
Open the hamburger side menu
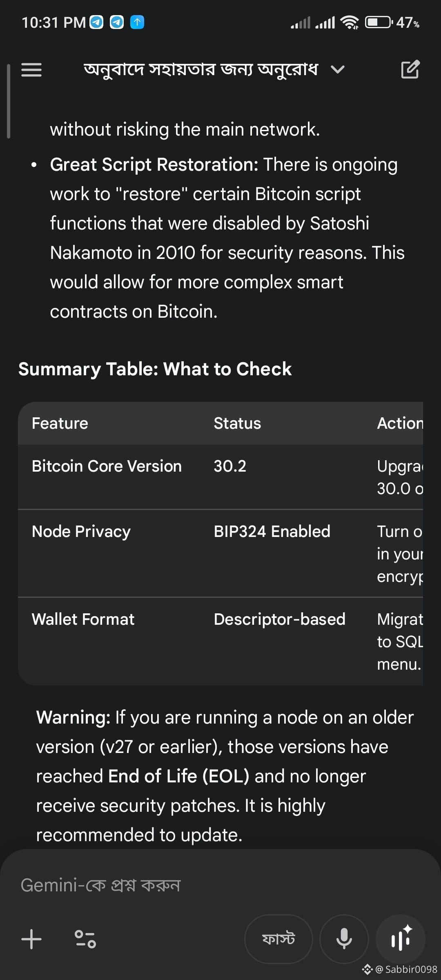tap(31, 70)
